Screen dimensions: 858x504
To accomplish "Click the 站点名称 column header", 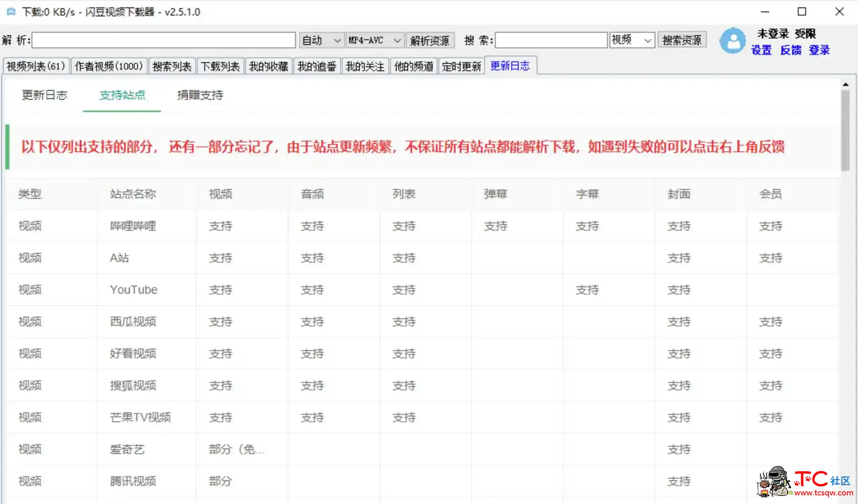I will point(133,194).
